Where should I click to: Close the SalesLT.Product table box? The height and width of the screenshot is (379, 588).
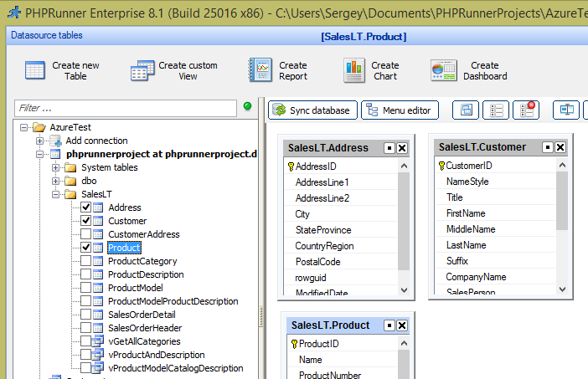(x=402, y=325)
